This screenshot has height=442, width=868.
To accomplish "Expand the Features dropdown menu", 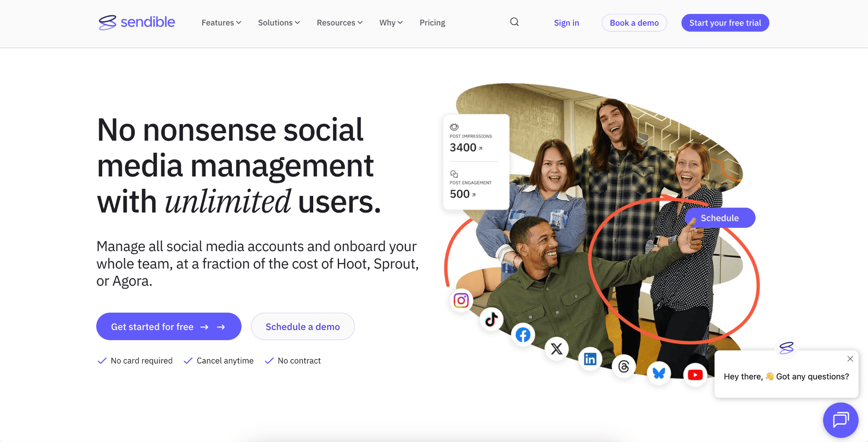I will tap(221, 22).
